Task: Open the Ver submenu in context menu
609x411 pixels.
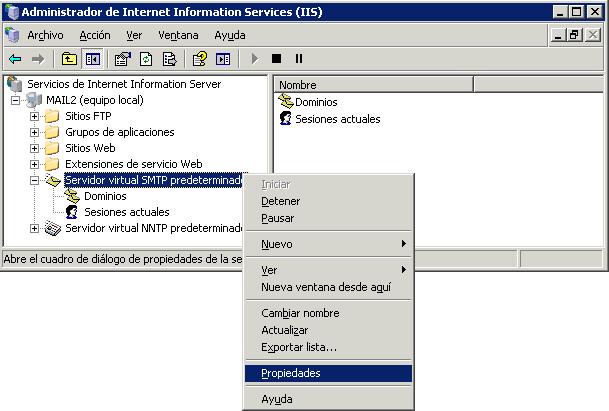Action: tap(328, 270)
